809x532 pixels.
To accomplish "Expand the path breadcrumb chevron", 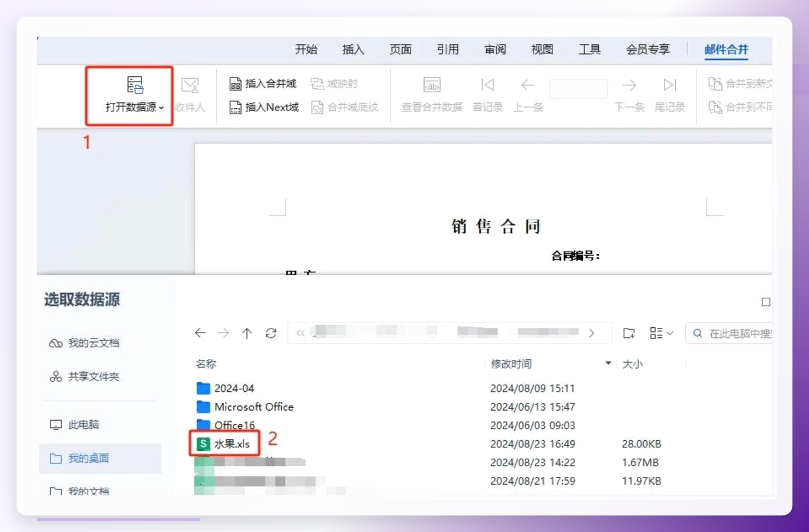I will pyautogui.click(x=592, y=333).
